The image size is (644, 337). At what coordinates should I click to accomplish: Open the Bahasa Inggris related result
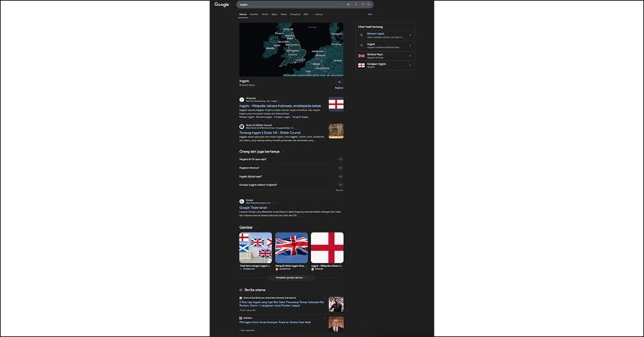point(385,35)
